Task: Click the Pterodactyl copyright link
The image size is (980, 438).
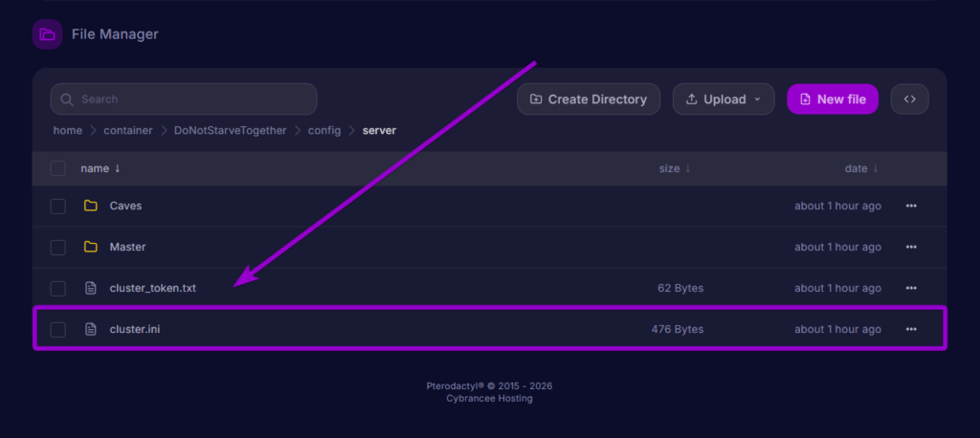Action: (489, 386)
